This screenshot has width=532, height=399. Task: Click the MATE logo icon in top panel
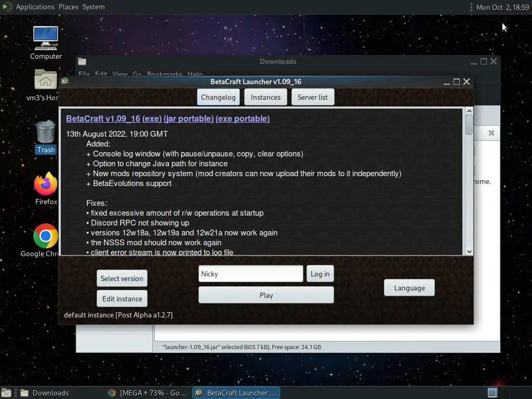[7, 7]
